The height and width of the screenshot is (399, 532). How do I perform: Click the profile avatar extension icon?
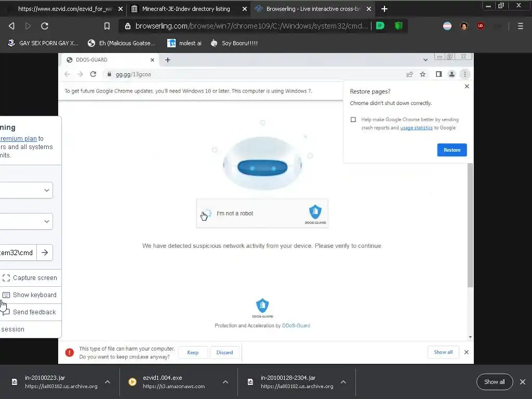click(464, 26)
